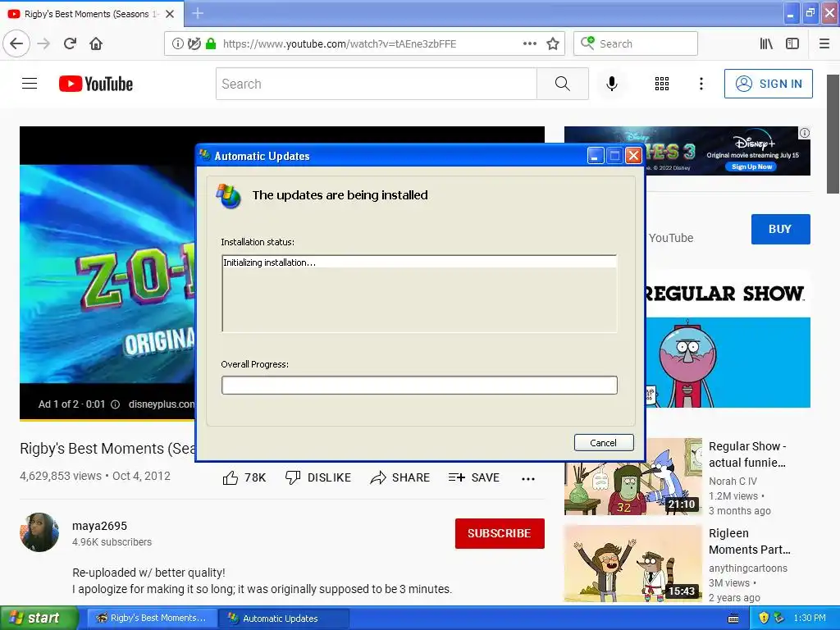Screen dimensions: 840x630
Task: Click the YouTube Search input field
Action: click(376, 84)
